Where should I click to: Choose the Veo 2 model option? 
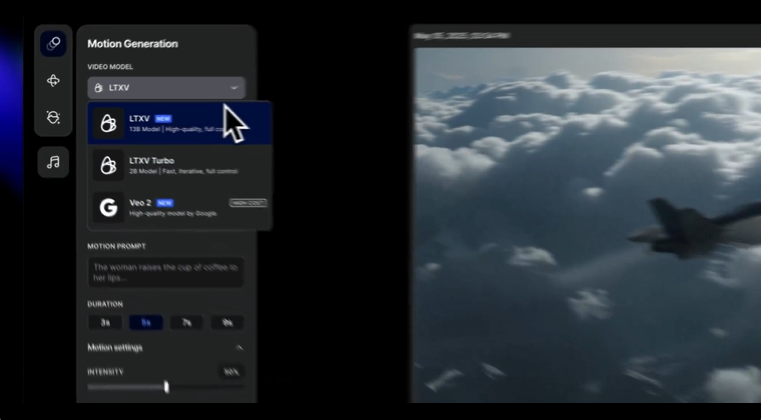180,208
